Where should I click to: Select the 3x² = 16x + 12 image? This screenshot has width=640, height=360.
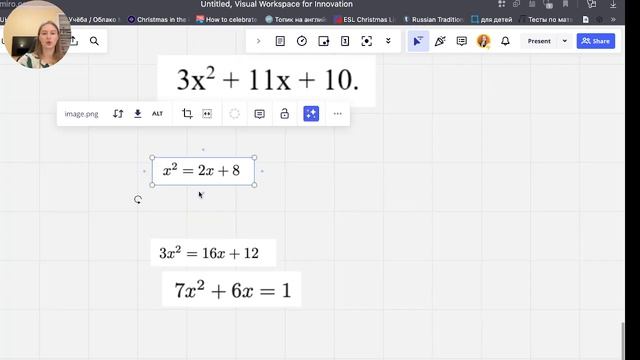[x=213, y=253]
